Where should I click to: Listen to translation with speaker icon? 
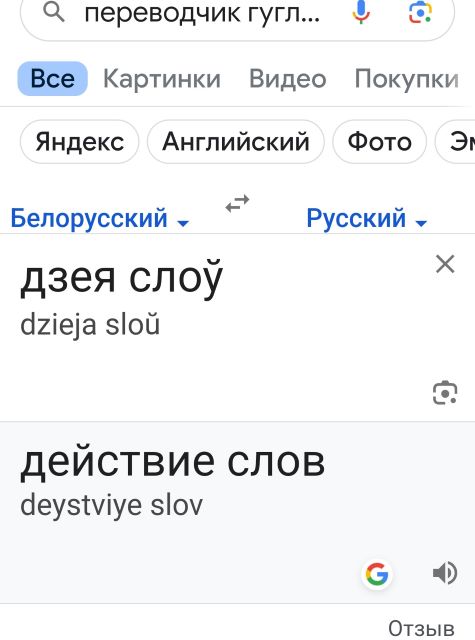pos(445,573)
